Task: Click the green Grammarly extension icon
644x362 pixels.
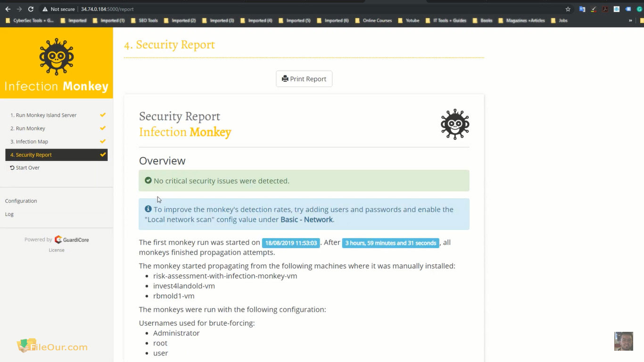Action: click(x=639, y=9)
